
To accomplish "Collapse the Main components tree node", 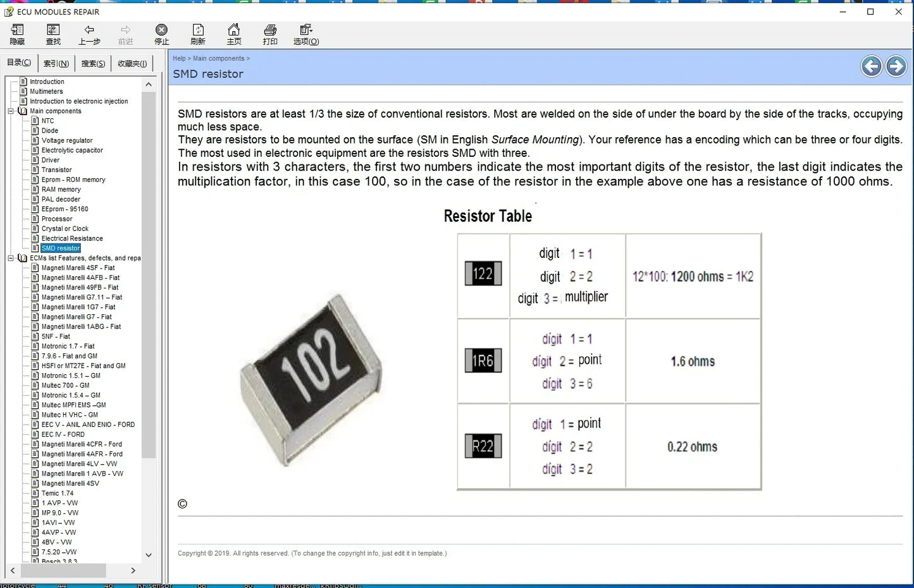I will 12,111.
